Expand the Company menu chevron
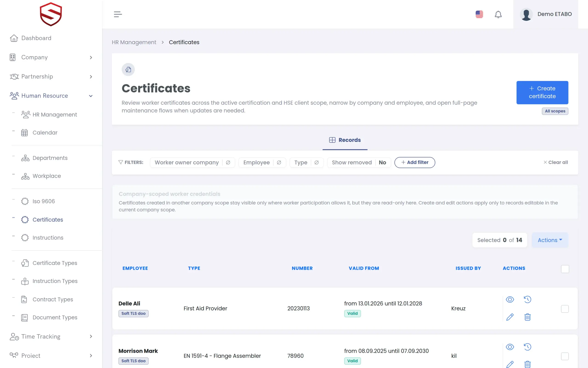Viewport: 588px width, 368px height. click(x=91, y=57)
